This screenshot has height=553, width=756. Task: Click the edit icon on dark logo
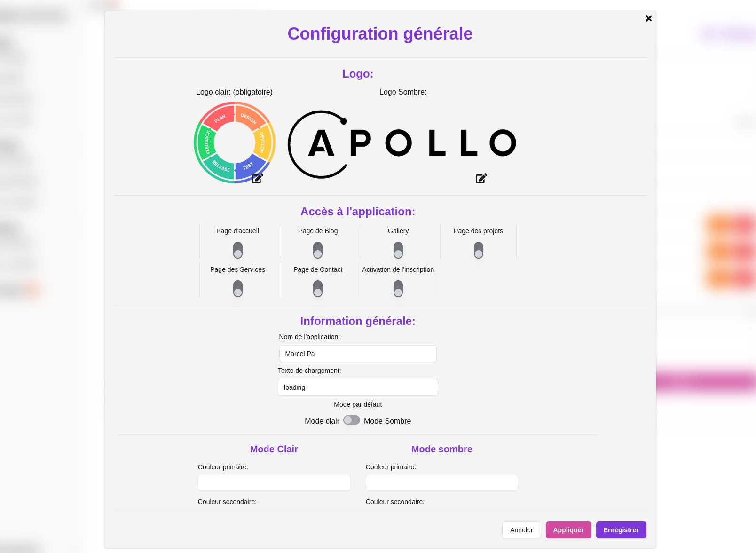pos(481,178)
